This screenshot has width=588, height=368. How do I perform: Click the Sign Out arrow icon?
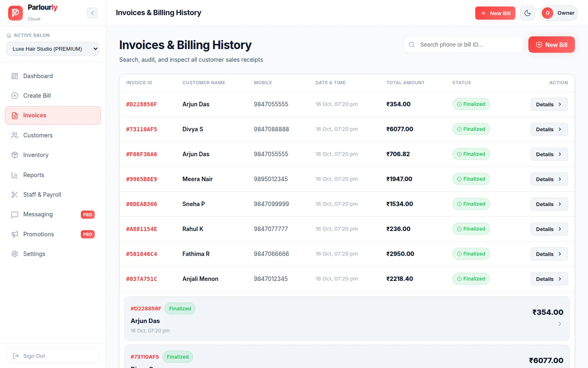[x=16, y=356]
